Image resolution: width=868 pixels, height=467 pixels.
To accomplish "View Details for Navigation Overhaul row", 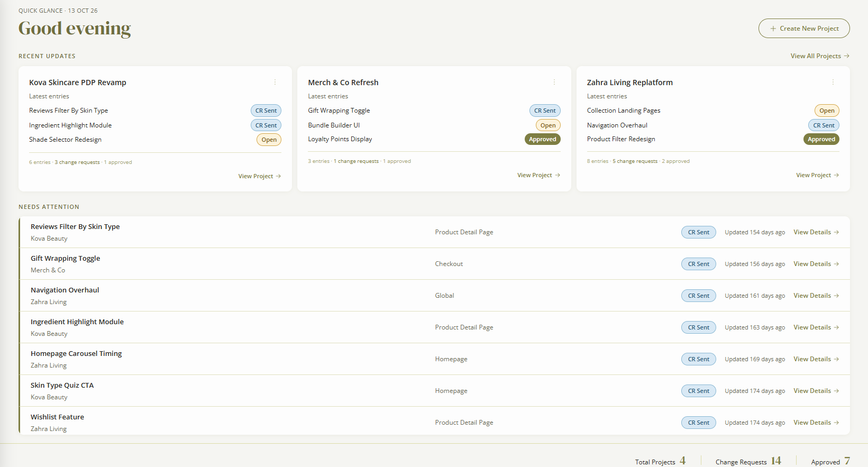I will click(816, 296).
